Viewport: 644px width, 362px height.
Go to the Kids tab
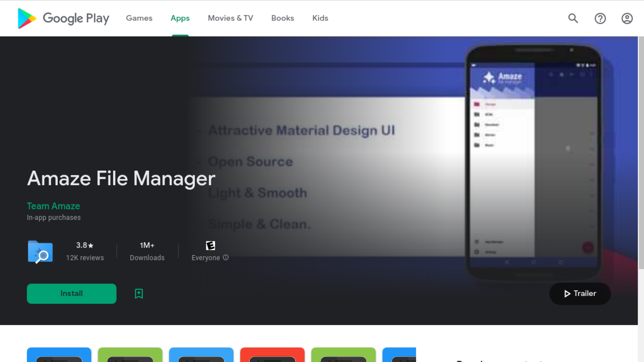(x=320, y=18)
